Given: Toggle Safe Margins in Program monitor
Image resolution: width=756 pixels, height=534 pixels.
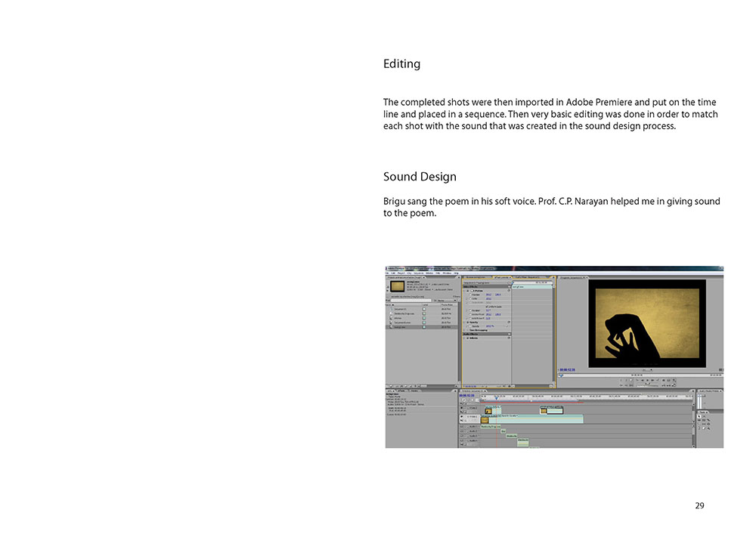Looking at the screenshot, I should tap(668, 380).
